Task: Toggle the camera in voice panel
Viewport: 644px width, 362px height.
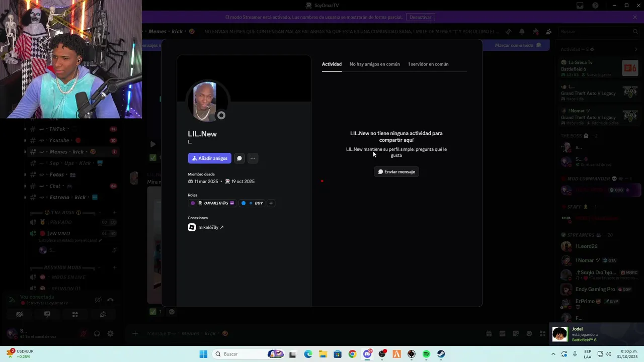Action: pos(20,314)
